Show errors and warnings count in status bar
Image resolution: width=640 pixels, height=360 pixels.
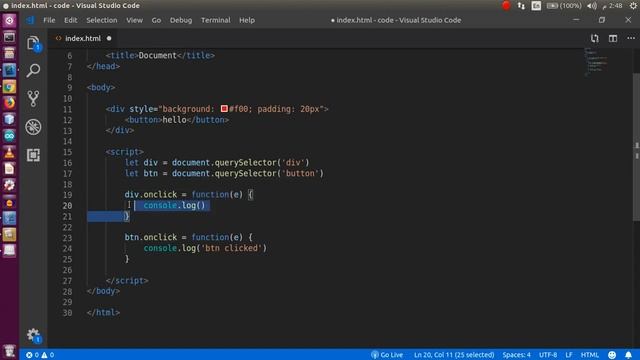tap(40, 355)
